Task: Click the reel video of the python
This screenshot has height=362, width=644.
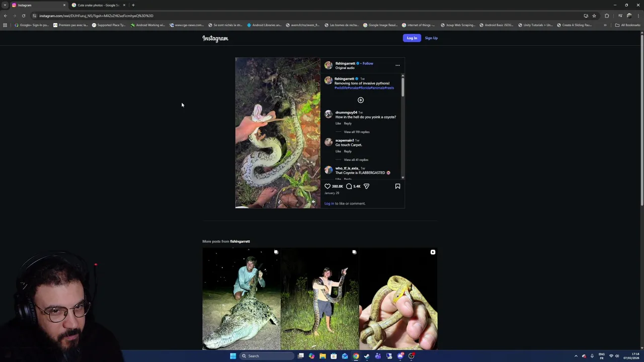Action: coord(278,133)
